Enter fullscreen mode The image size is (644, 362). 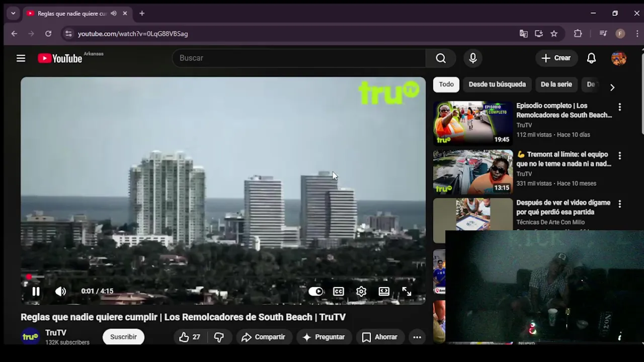(x=407, y=291)
